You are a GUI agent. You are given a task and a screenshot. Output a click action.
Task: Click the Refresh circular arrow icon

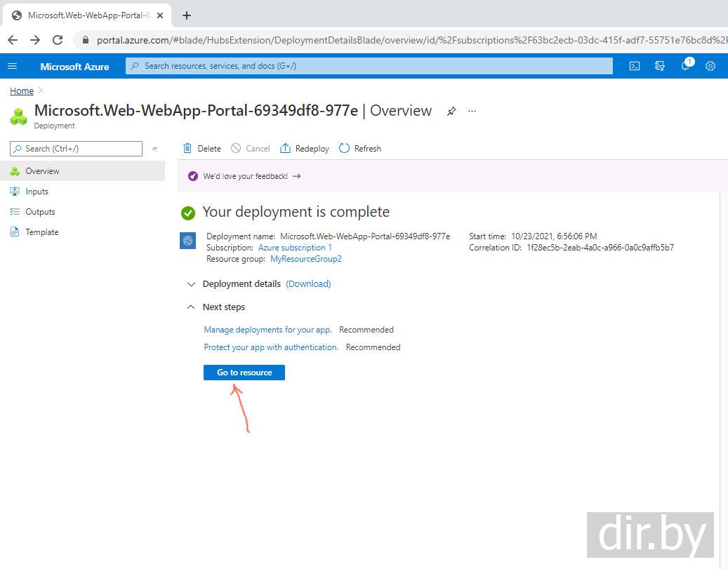(x=344, y=148)
